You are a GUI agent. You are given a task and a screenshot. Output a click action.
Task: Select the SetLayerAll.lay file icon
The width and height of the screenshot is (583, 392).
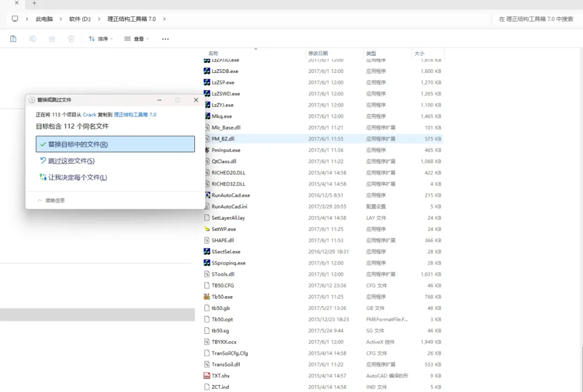(207, 218)
